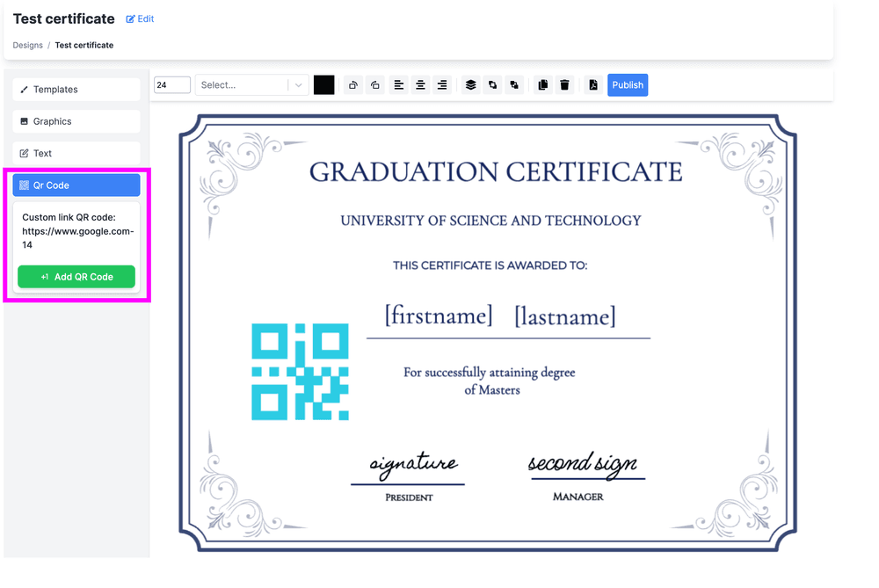Delete element using the trash icon
The image size is (879, 588).
tap(564, 84)
